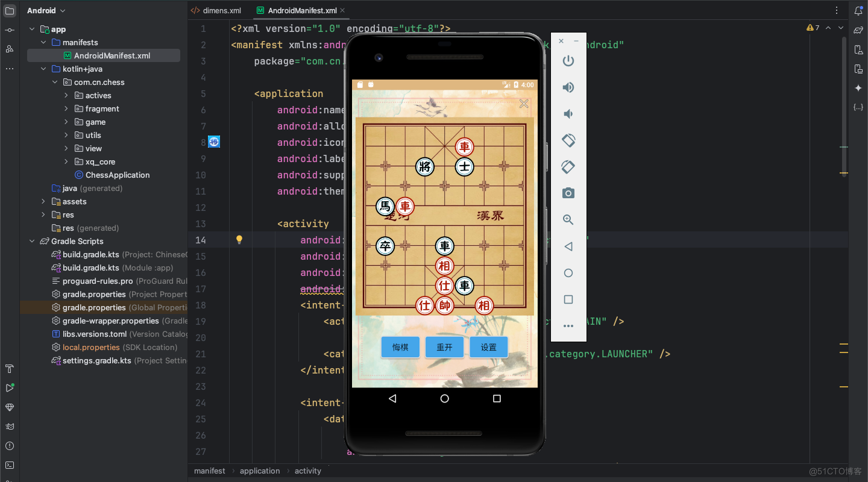Open More tool windows ellipsis in left sidebar

coord(10,69)
